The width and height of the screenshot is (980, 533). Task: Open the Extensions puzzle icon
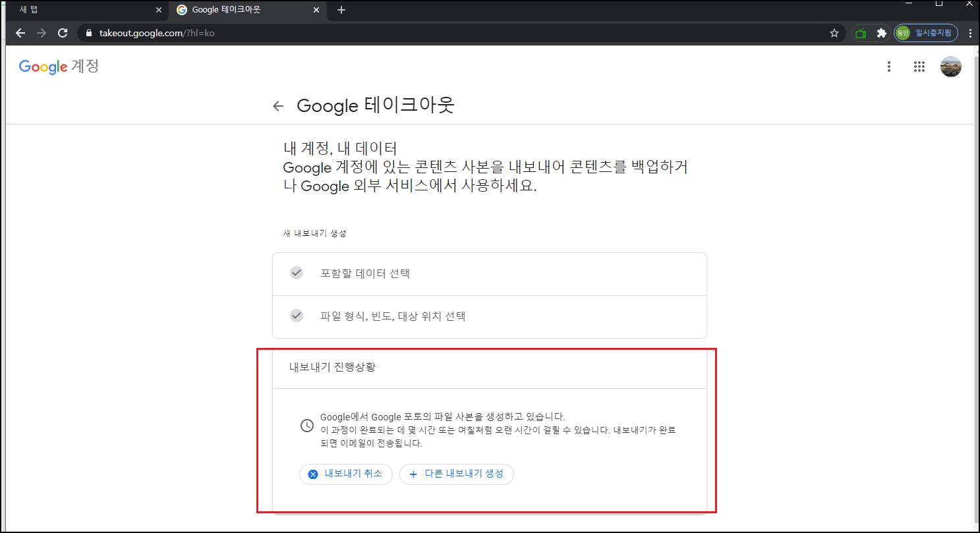pyautogui.click(x=881, y=33)
